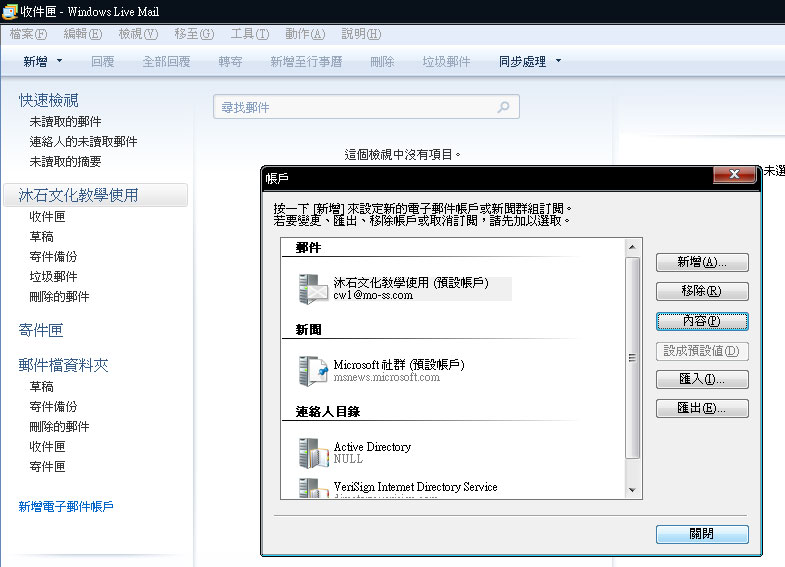Click the Windows Live Mail title bar icon
The image size is (785, 567).
pyautogui.click(x=10, y=12)
